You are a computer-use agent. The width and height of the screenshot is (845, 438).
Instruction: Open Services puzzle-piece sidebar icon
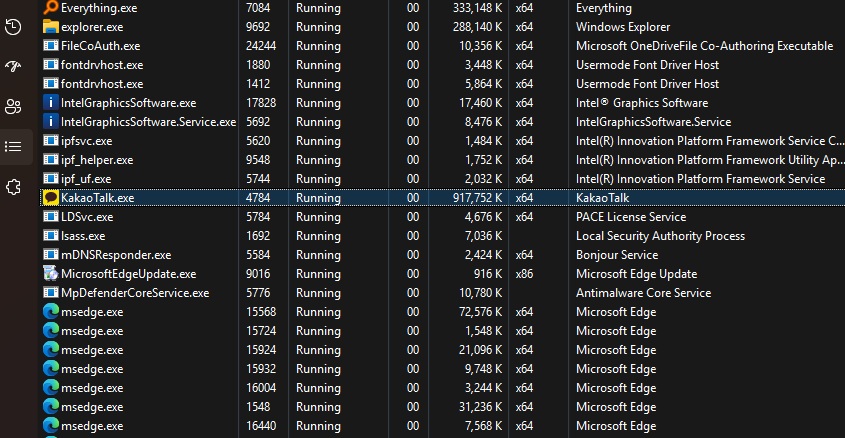pos(13,187)
